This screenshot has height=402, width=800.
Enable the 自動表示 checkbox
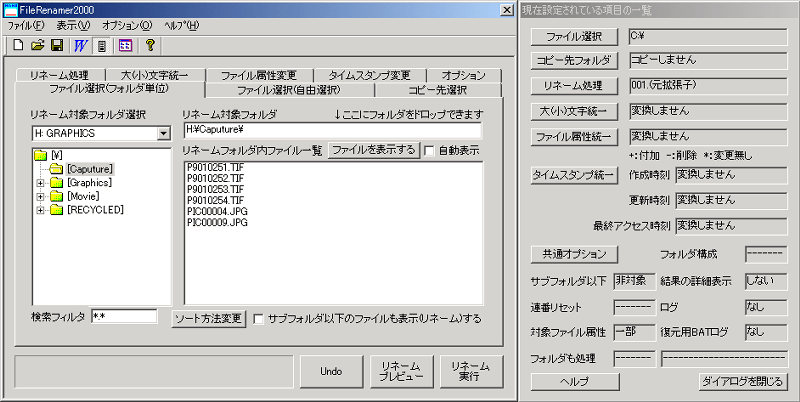click(x=430, y=150)
